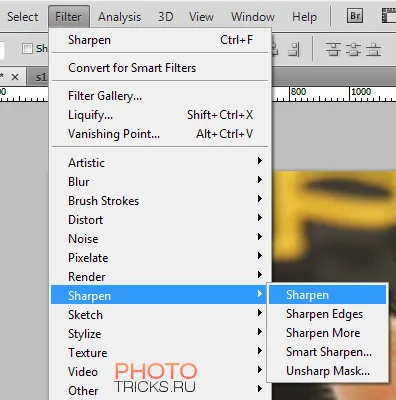This screenshot has width=396, height=400.
Task: Select the highlighted Sharpen category entry
Action: [x=160, y=296]
